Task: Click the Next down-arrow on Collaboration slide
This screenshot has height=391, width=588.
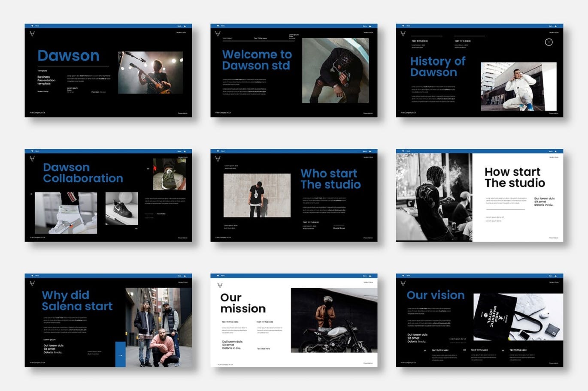Action: [32, 151]
